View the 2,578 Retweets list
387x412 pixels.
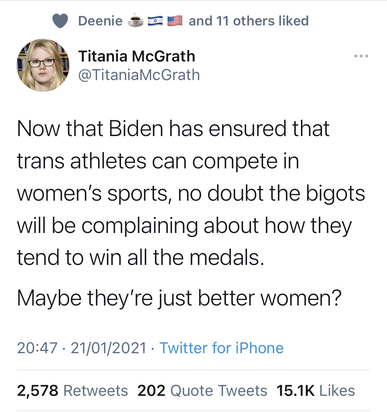click(x=73, y=391)
